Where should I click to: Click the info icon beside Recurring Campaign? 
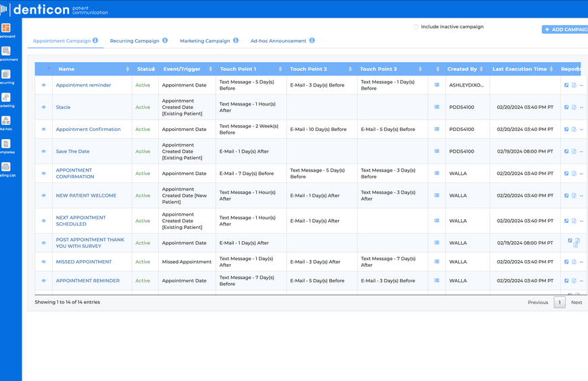(x=165, y=41)
